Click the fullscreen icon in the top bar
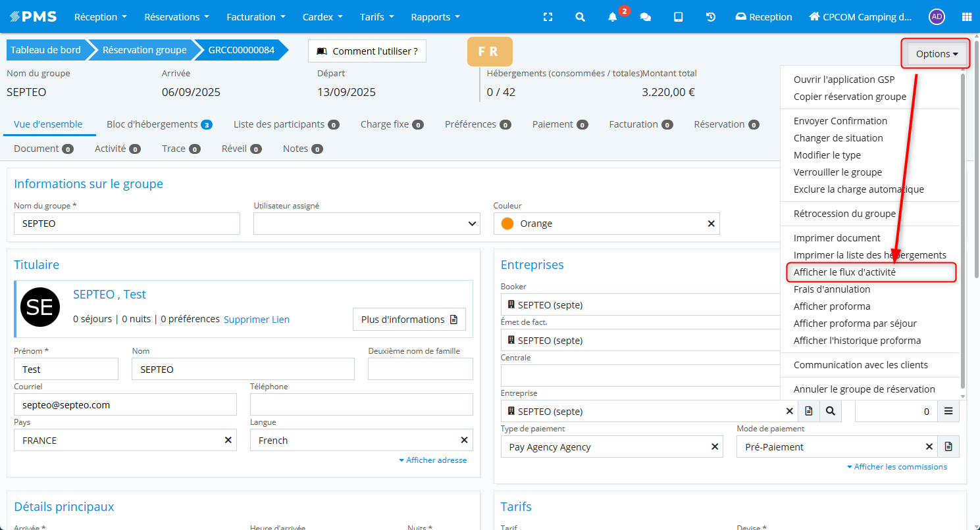 (548, 17)
